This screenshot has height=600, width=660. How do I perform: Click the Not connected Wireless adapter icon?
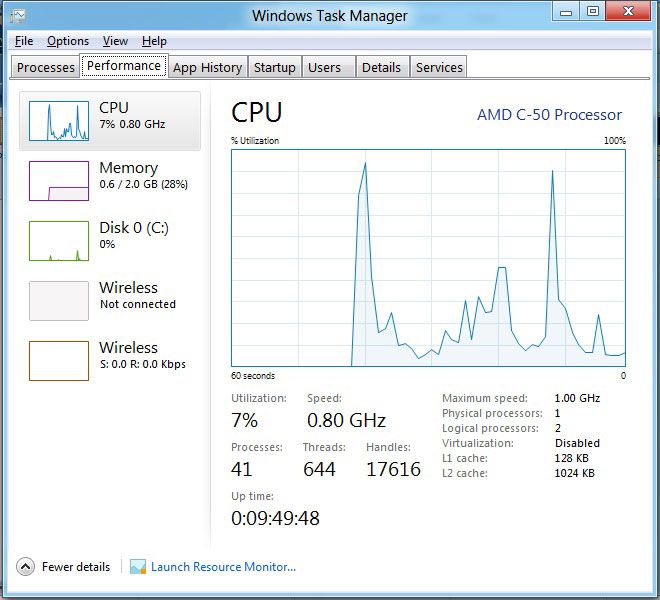(59, 301)
